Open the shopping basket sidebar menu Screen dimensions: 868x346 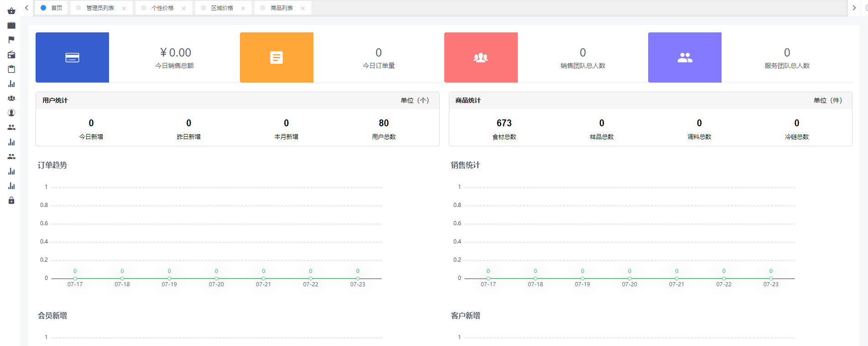click(x=11, y=11)
